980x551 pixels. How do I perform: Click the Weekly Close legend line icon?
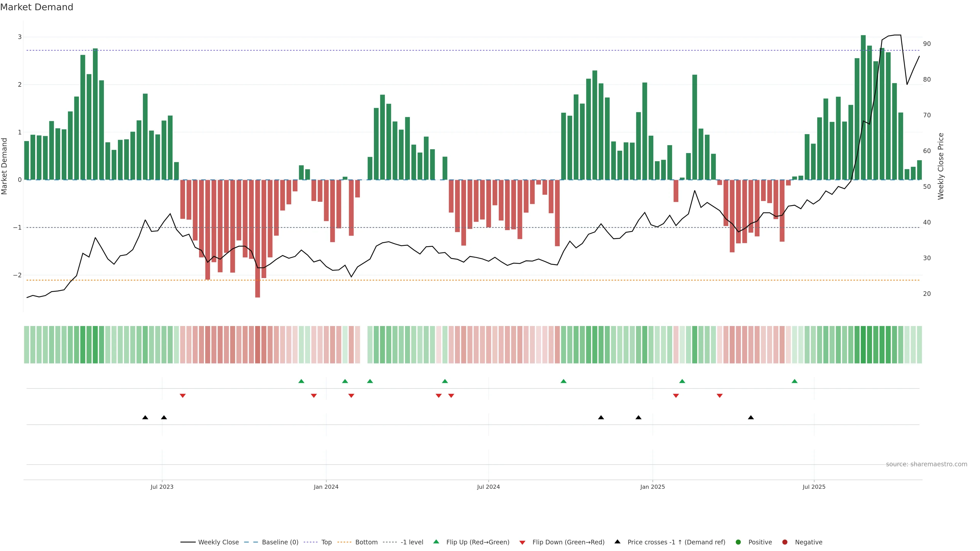(x=188, y=542)
